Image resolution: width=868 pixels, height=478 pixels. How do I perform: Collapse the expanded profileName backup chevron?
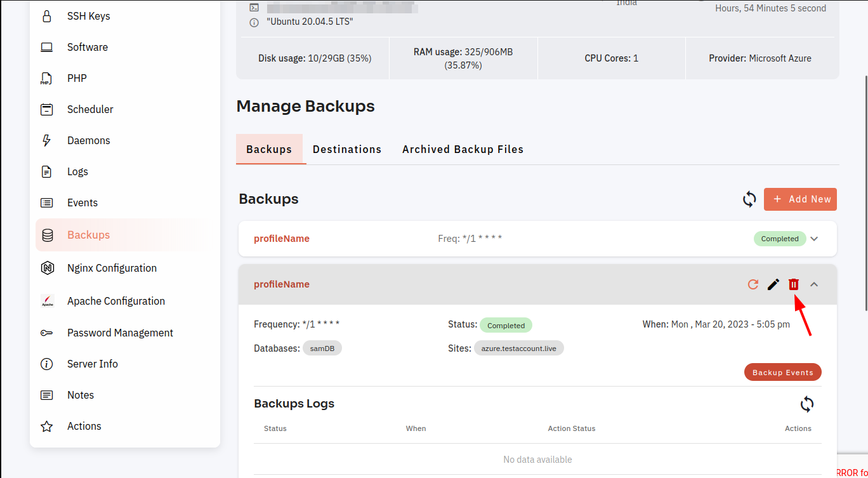[814, 284]
